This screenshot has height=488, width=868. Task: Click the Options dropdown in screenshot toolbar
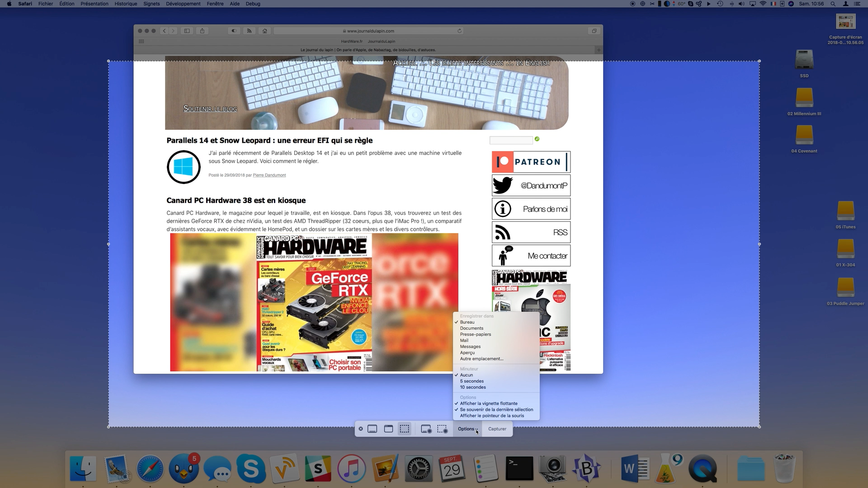point(467,429)
